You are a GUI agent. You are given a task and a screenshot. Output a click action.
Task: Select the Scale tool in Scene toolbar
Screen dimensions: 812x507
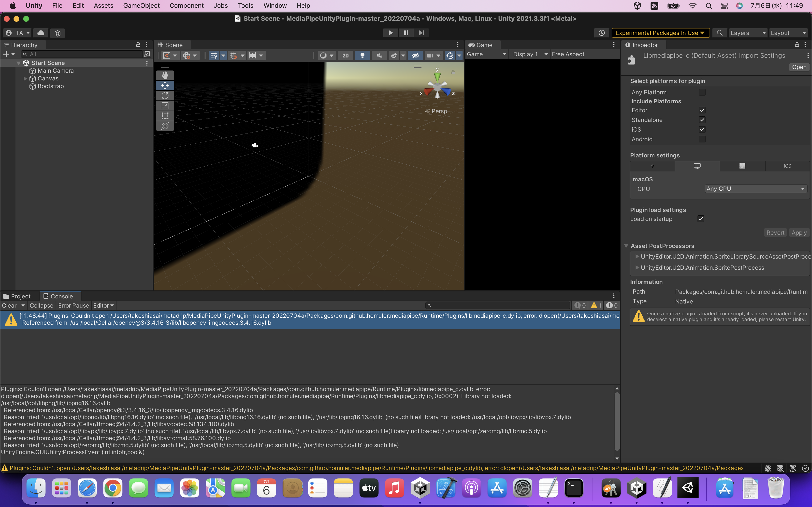[165, 106]
